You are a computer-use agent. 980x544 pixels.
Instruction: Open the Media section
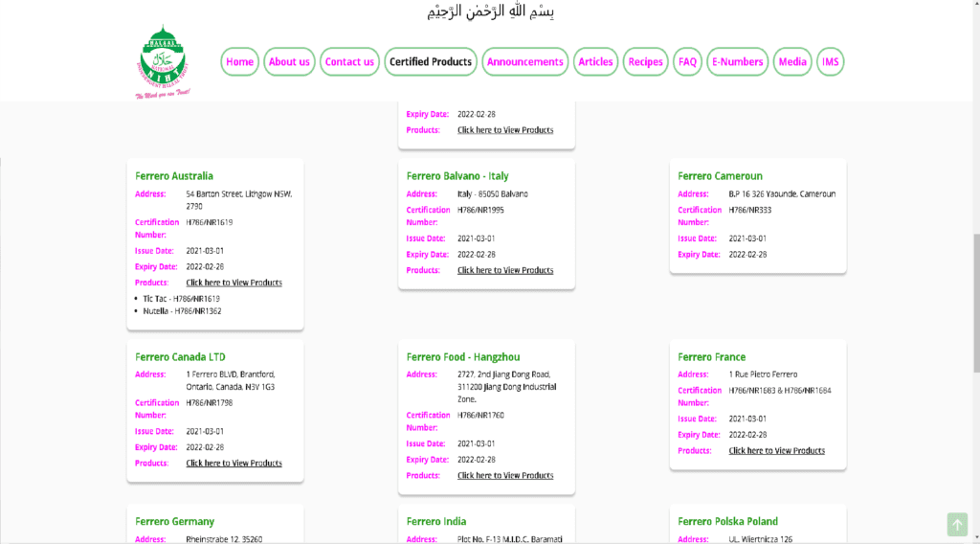click(x=791, y=62)
